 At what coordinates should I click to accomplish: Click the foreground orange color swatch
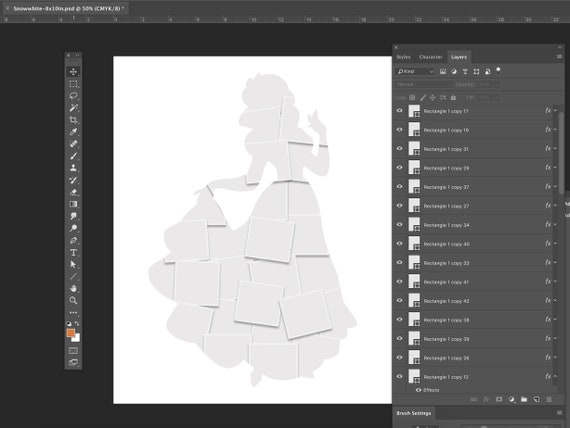pos(71,333)
